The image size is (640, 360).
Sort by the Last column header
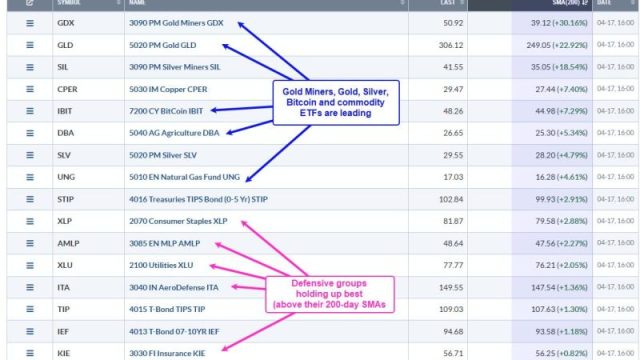point(447,2)
